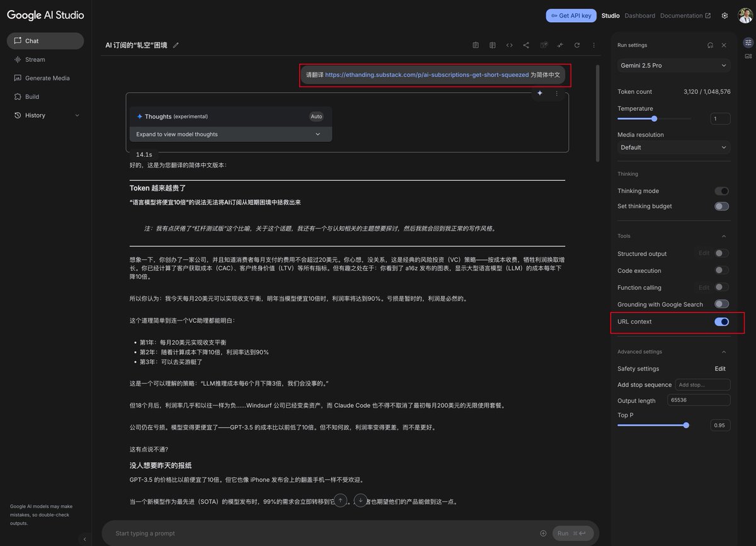Open chat toolbar three-dot more menu

click(x=593, y=45)
